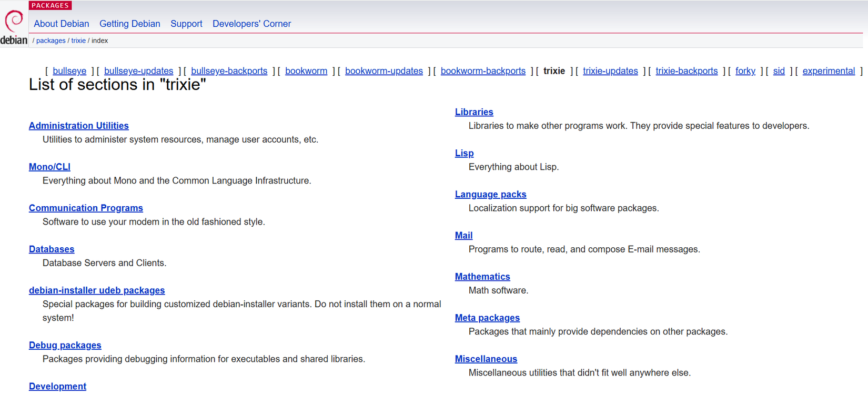The height and width of the screenshot is (394, 868).
Task: Open the Getting Debian menu item
Action: [x=129, y=24]
